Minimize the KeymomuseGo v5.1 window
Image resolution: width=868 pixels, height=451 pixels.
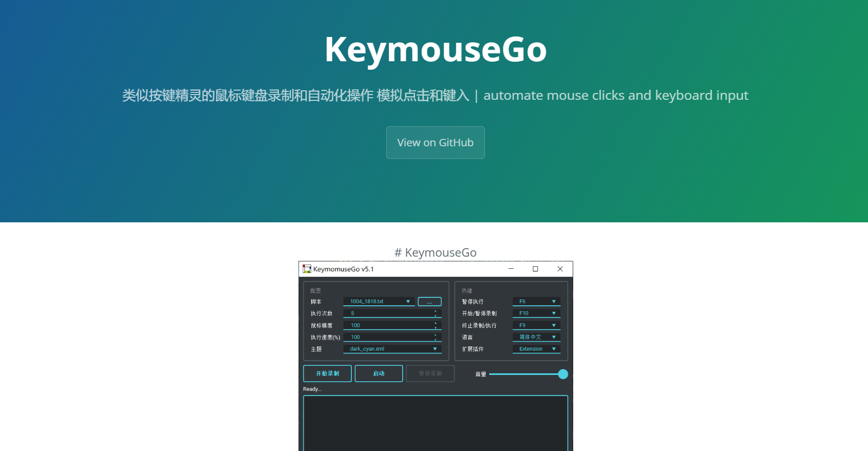[511, 269]
